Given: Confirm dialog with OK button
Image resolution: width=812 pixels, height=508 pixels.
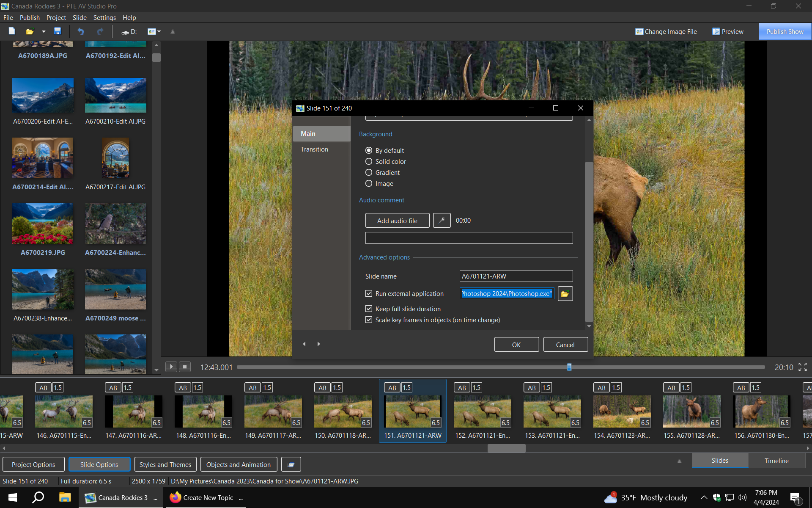Looking at the screenshot, I should coord(516,345).
